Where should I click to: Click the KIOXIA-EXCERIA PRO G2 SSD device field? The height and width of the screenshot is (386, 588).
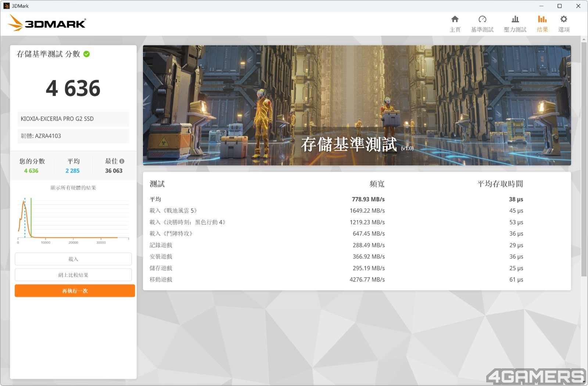coord(73,119)
